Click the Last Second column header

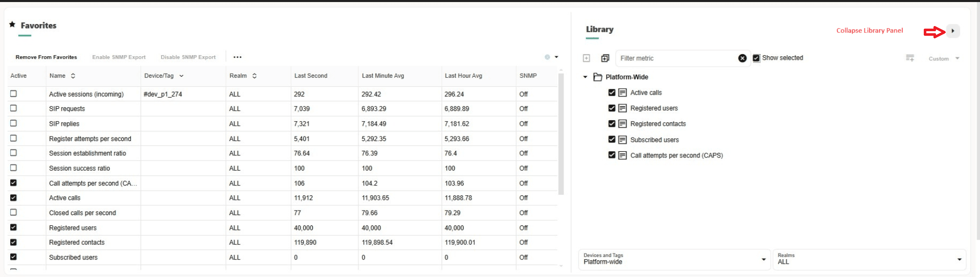tap(311, 76)
